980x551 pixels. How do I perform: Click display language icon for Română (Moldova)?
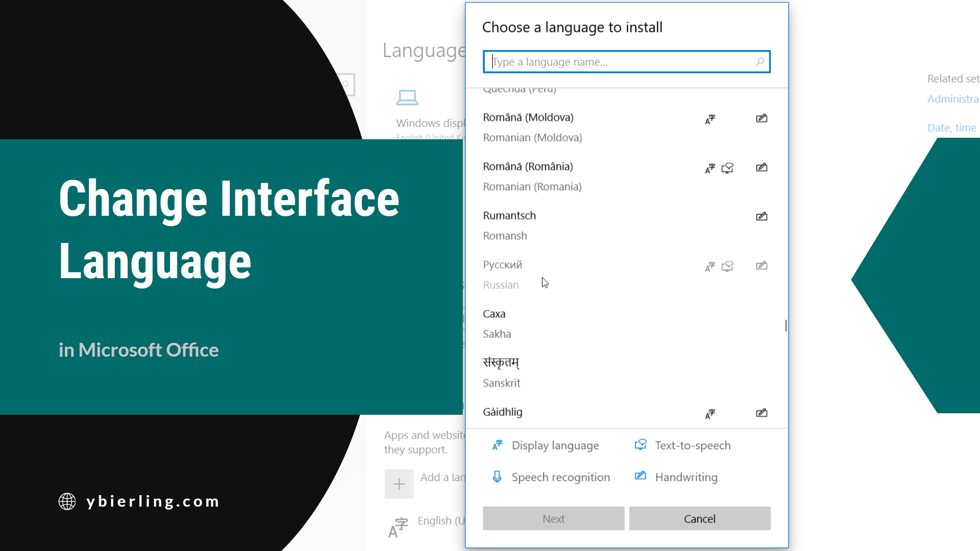[710, 119]
